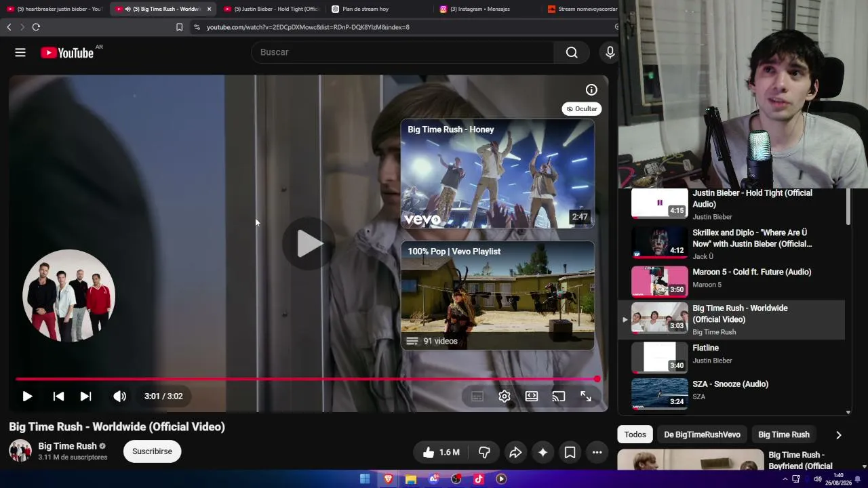Open player settings gear
Screen dimensions: 868x488
tap(505, 396)
